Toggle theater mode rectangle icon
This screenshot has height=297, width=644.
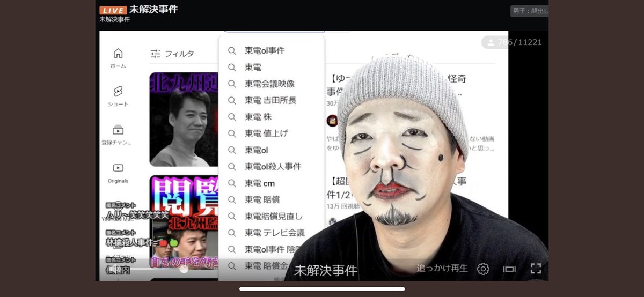point(509,269)
